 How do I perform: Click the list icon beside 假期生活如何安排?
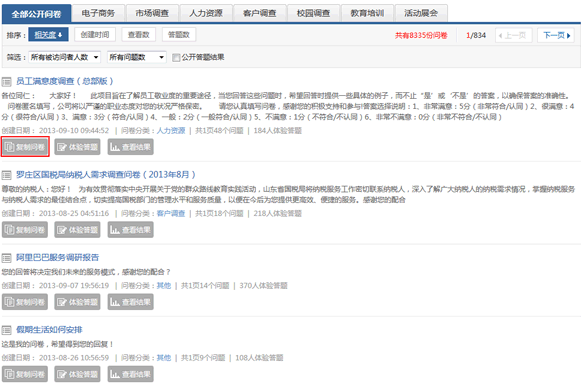(6, 330)
